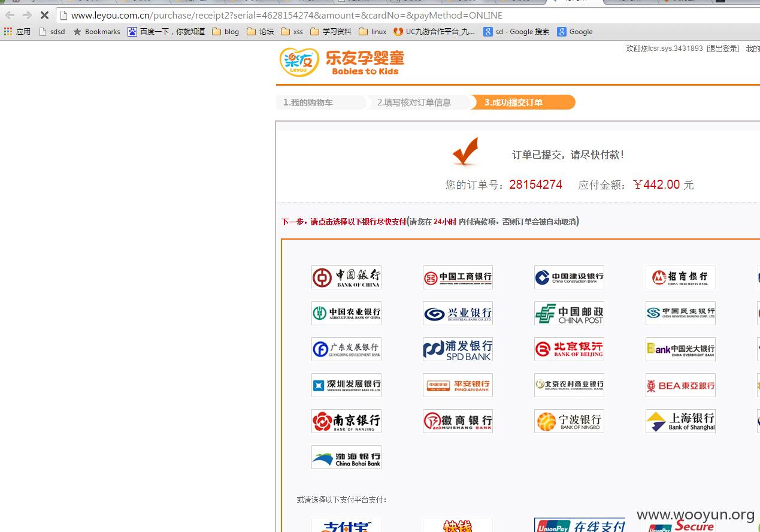The height and width of the screenshot is (532, 760).
Task: Select China Merchants Bank 招商银行
Action: 680,277
